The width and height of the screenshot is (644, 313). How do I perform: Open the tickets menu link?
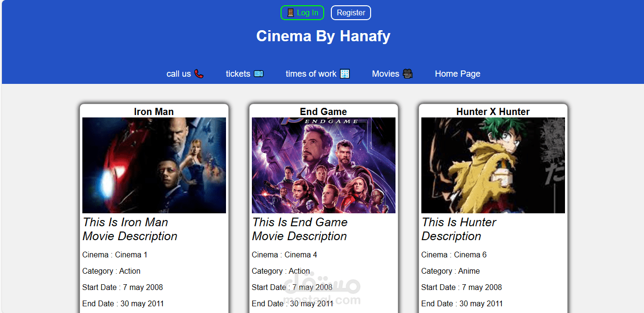pos(245,74)
